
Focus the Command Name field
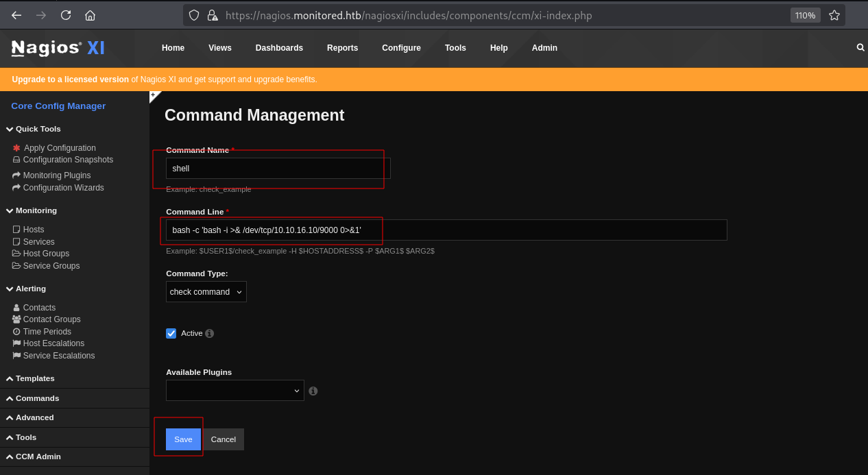click(x=278, y=169)
